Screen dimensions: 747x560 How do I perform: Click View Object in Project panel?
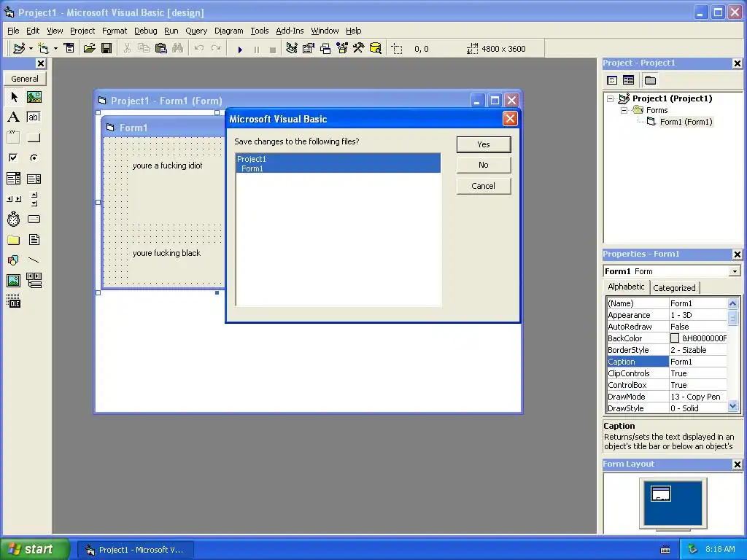(628, 80)
